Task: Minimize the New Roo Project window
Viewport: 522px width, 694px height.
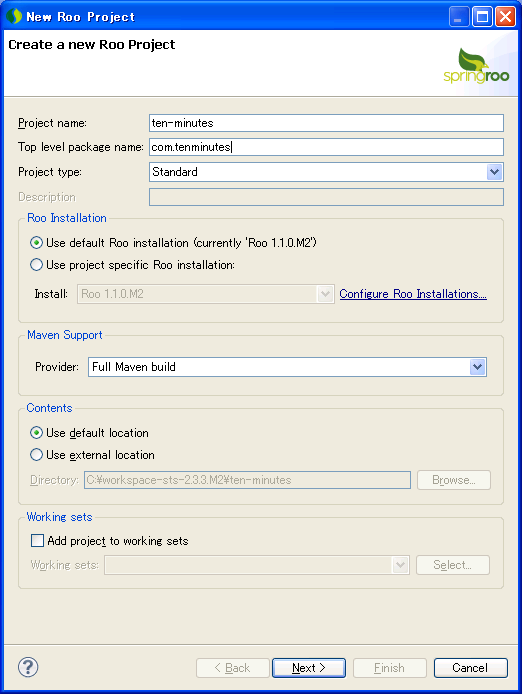Action: click(459, 17)
